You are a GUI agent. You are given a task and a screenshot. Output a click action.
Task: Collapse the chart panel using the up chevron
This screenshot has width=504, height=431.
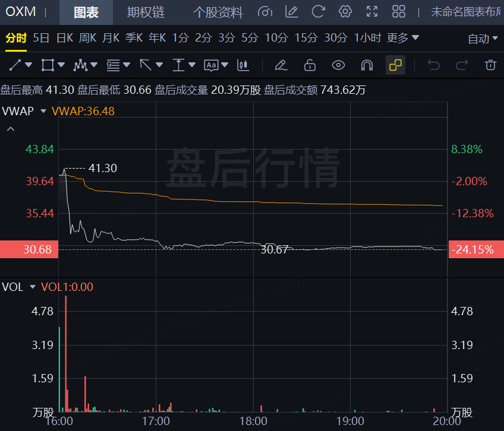point(10,129)
